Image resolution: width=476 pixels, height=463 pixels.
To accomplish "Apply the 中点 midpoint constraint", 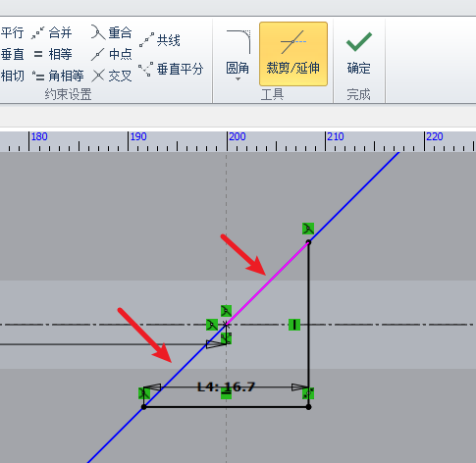I will (x=111, y=54).
